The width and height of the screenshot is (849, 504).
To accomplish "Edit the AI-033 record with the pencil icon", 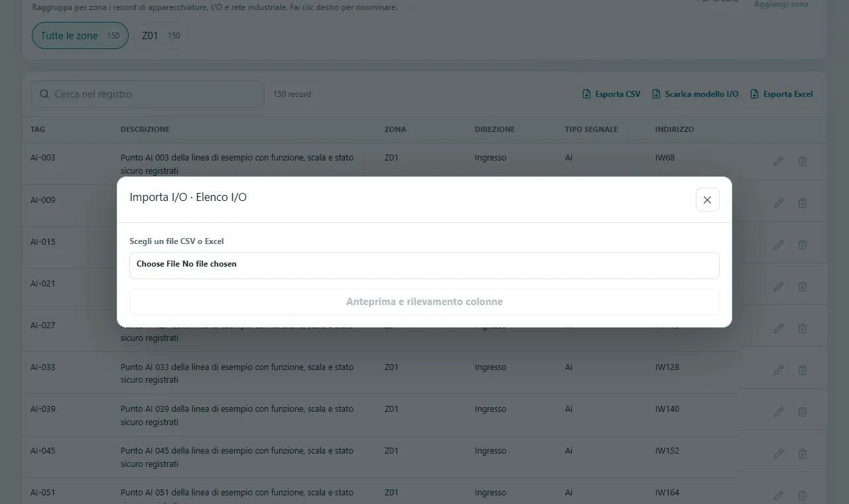I will point(779,370).
